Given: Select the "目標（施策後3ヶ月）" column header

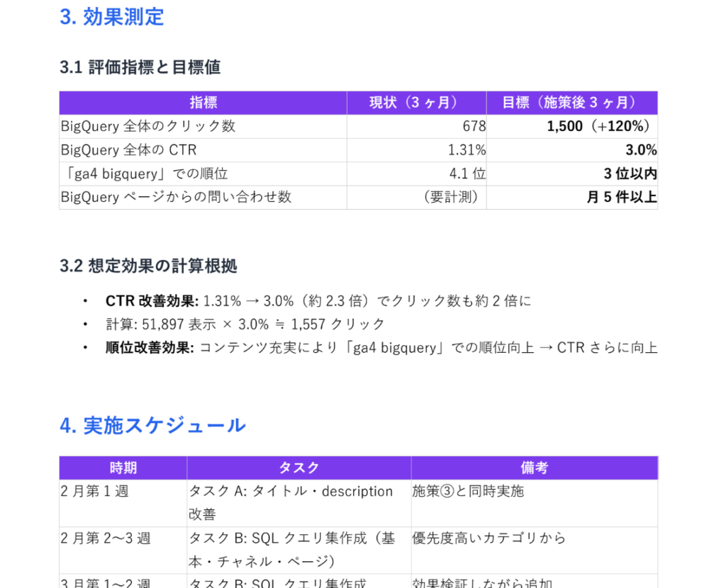Looking at the screenshot, I should 571,103.
